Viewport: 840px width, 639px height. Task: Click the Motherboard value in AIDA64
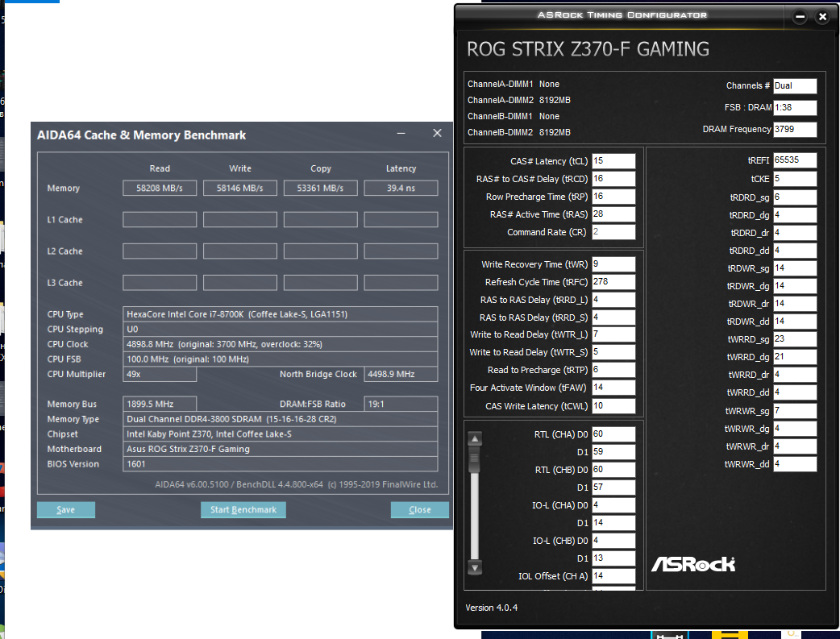[281, 449]
